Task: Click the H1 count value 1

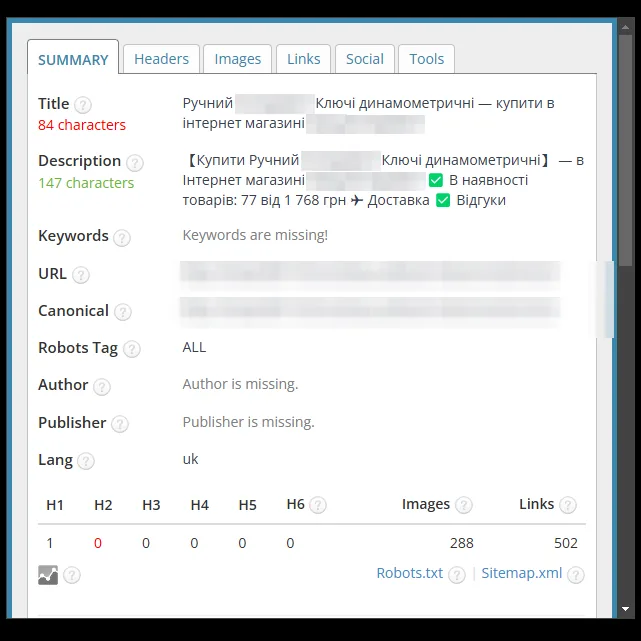Action: tap(50, 543)
